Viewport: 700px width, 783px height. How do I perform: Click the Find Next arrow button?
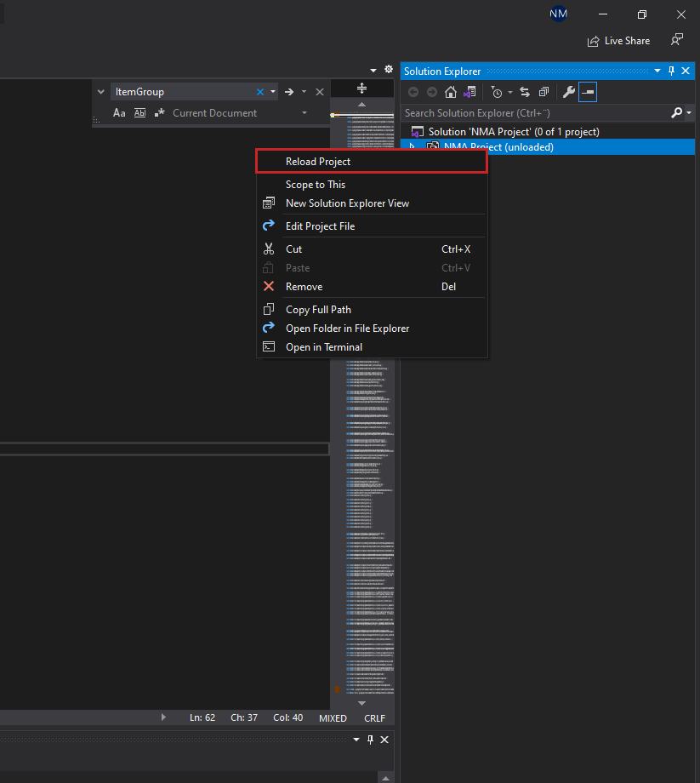click(x=289, y=92)
